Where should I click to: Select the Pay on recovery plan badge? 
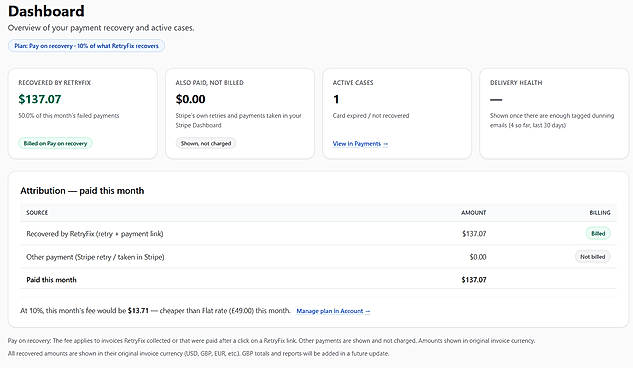pos(86,46)
